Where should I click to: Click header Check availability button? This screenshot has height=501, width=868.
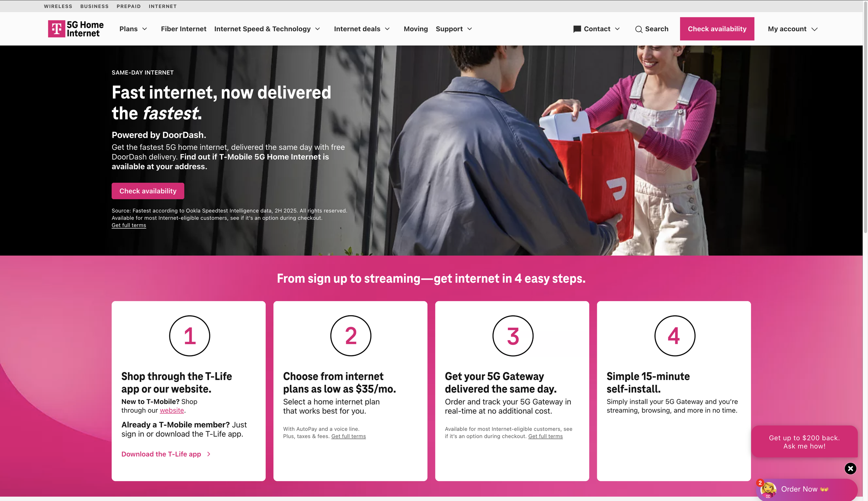tap(717, 29)
